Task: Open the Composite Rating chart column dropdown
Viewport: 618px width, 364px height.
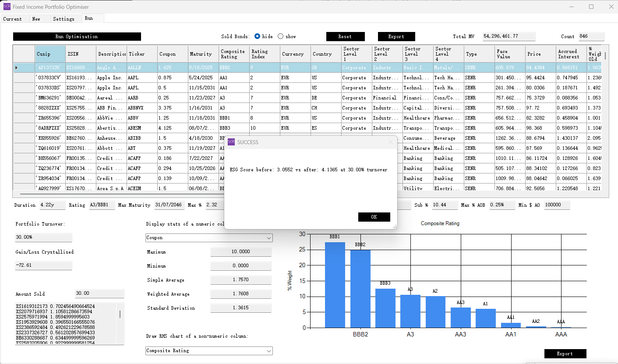Action: pyautogui.click(x=268, y=351)
